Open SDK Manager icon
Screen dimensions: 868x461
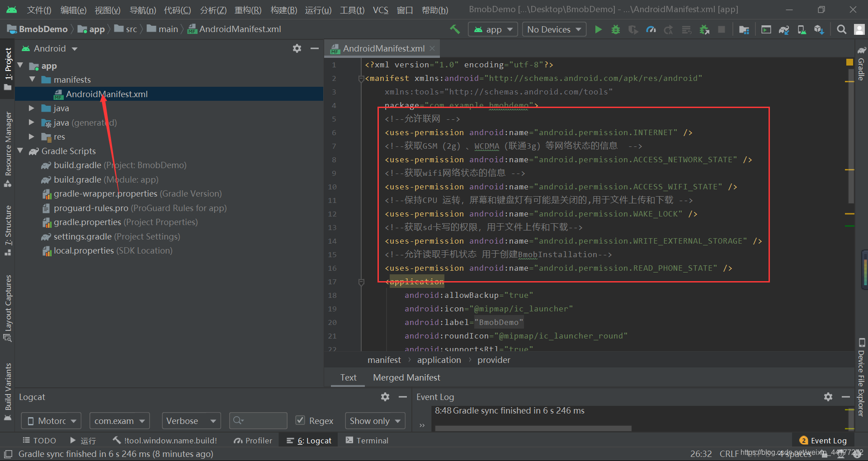(x=819, y=29)
